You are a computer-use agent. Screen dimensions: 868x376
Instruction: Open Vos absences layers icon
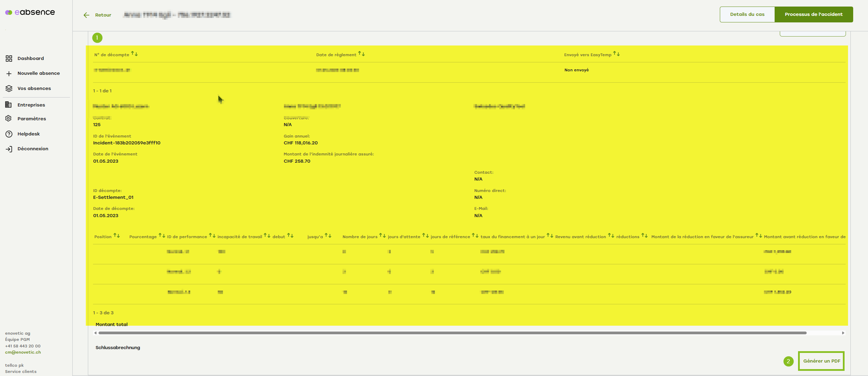click(9, 89)
